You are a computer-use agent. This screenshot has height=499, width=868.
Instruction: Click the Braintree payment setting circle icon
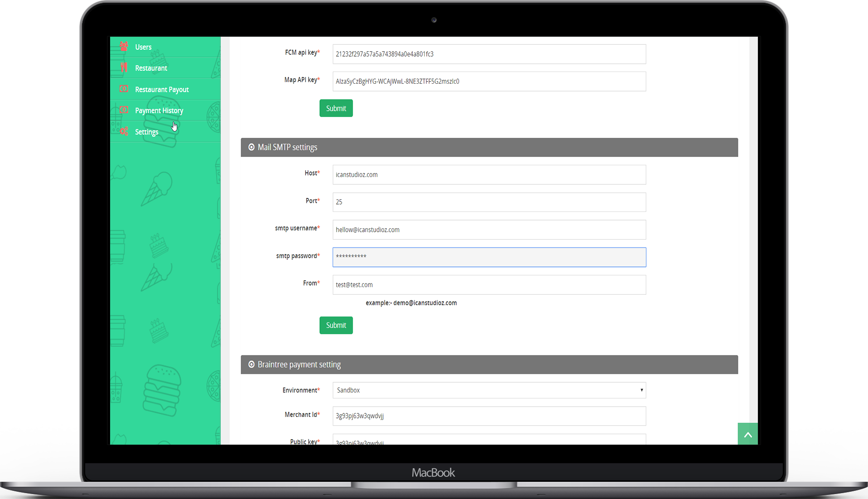click(x=251, y=365)
